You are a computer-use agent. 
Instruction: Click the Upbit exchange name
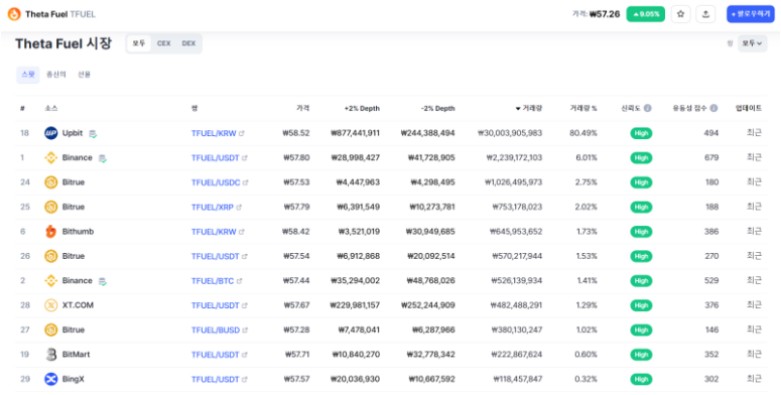pyautogui.click(x=73, y=133)
